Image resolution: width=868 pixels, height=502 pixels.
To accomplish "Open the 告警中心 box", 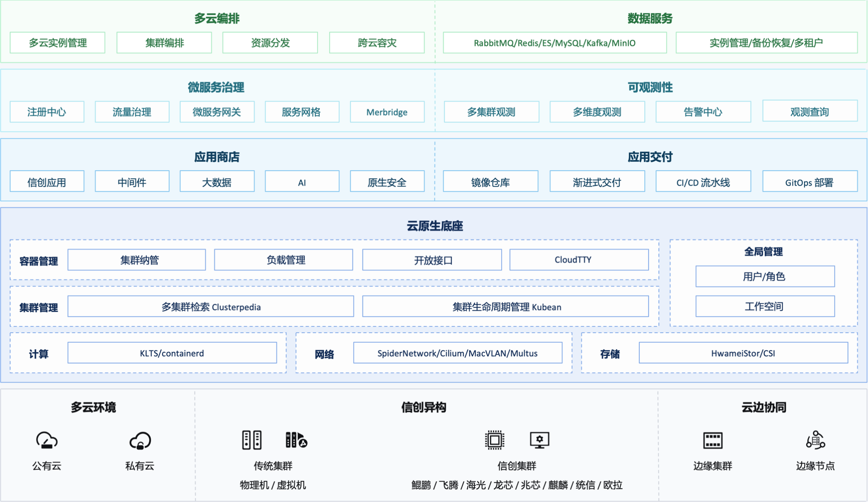I will point(703,112).
